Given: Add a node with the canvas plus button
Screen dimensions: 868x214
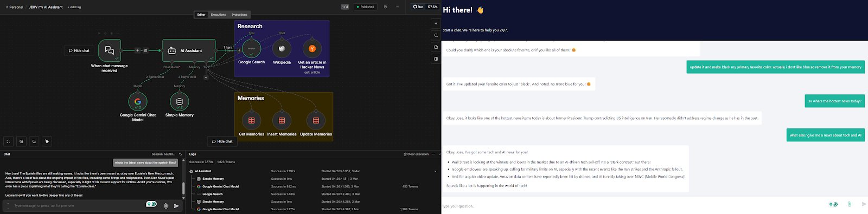Looking at the screenshot, I should 436,23.
